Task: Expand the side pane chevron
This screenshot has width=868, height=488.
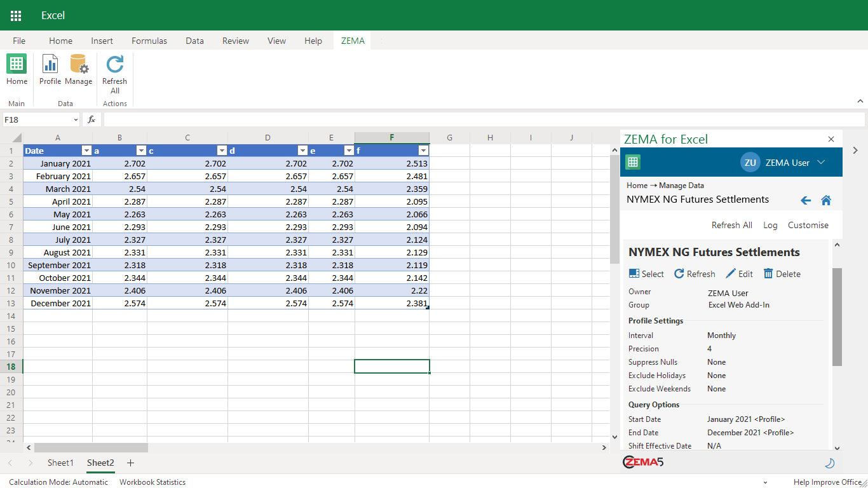Action: click(x=855, y=151)
